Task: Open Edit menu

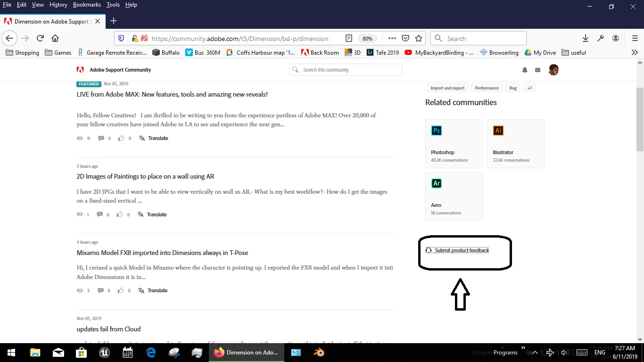Action: (22, 5)
